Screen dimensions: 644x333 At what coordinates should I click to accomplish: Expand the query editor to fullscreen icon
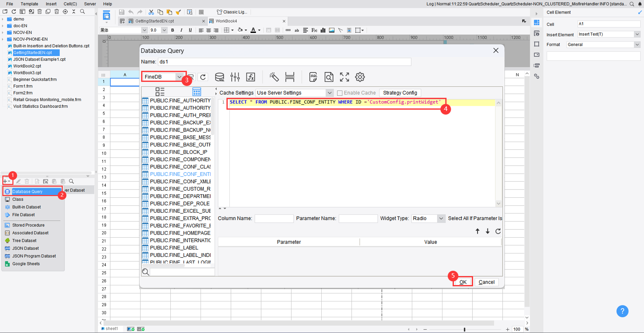(344, 77)
